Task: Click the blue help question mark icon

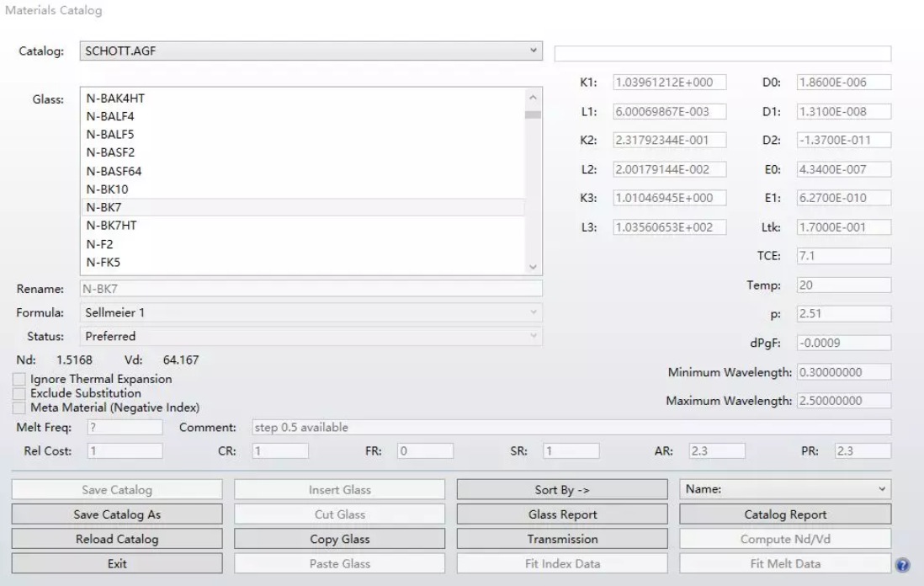Action: coord(902,565)
